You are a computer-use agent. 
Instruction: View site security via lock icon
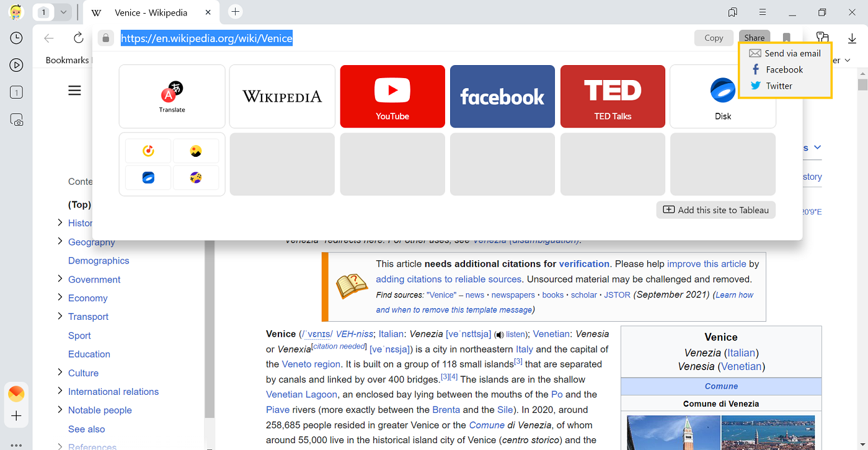click(106, 38)
